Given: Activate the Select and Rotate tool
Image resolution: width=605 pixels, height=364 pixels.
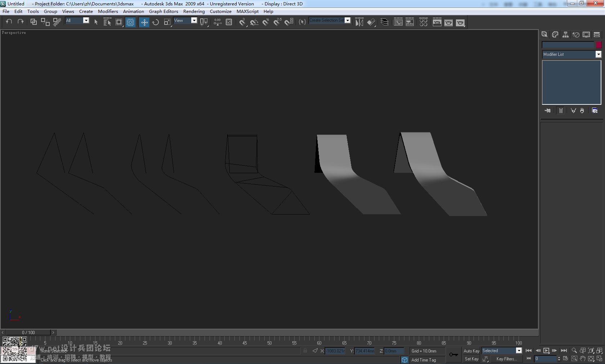Looking at the screenshot, I should (156, 22).
